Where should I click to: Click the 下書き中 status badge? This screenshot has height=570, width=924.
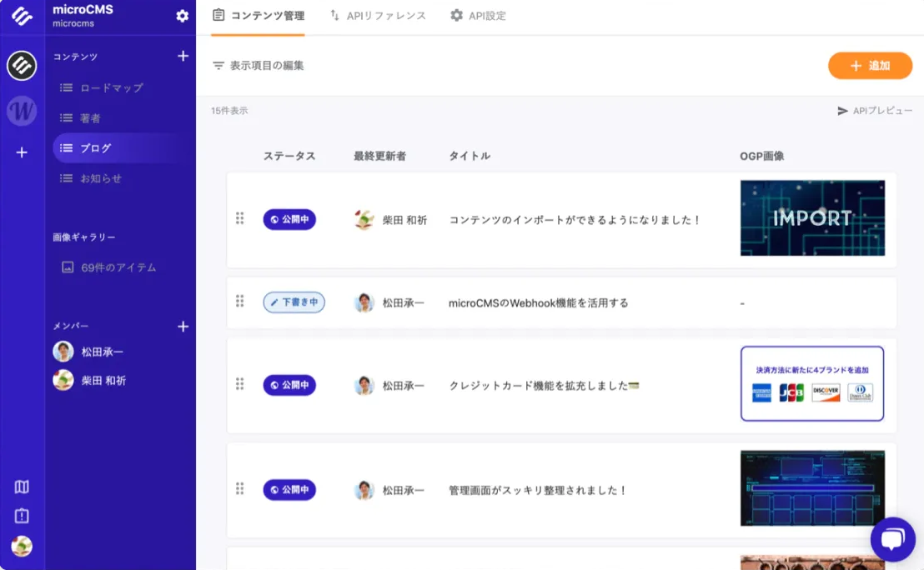click(x=294, y=302)
